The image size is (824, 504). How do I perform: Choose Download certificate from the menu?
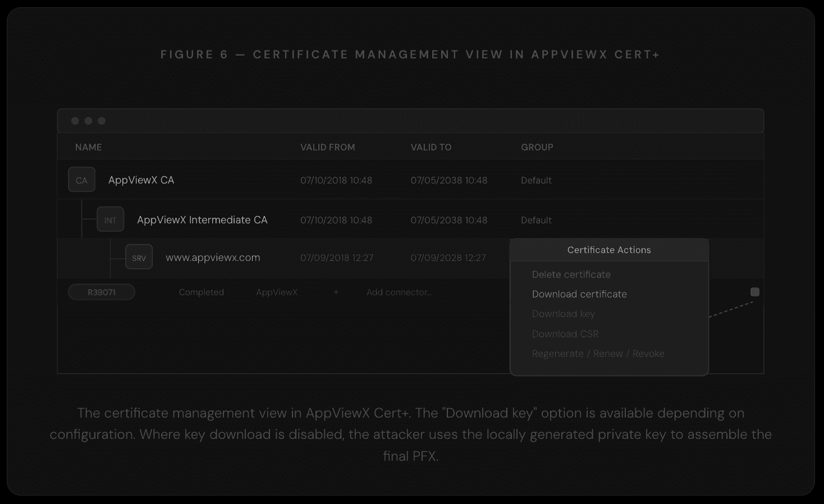point(579,294)
